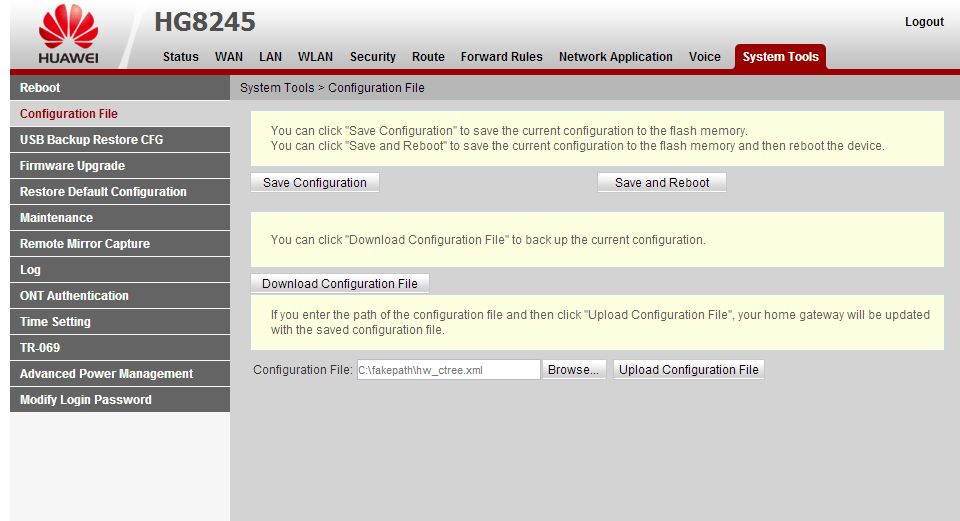Open the LAN tab
The height and width of the screenshot is (521, 960).
point(271,57)
